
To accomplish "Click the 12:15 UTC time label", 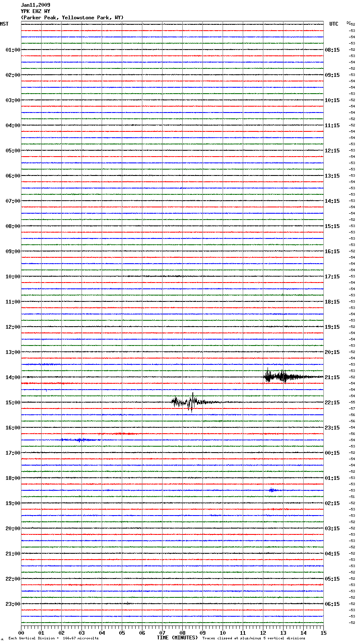I will [x=332, y=151].
